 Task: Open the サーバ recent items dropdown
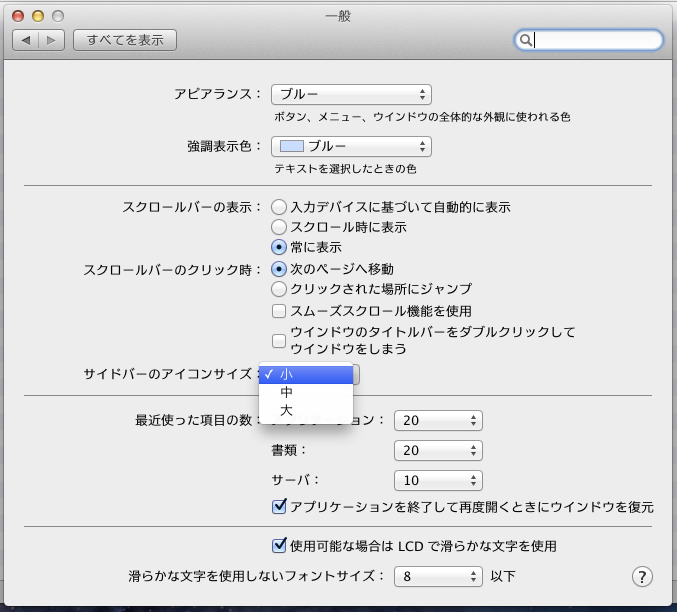(438, 480)
